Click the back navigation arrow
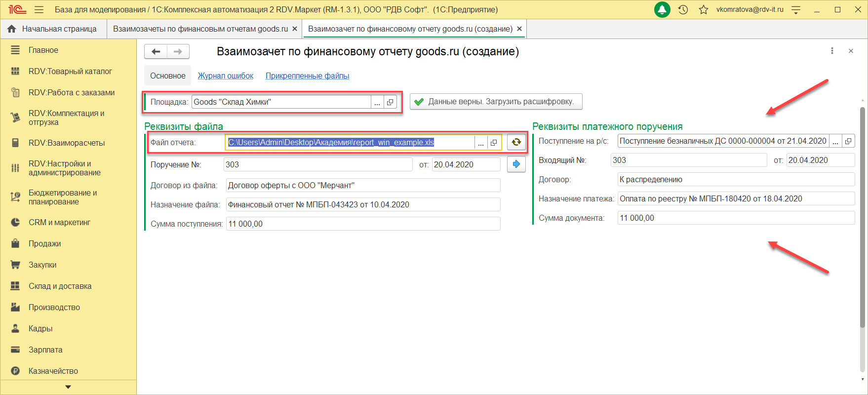Screen dimensions: 868x395 click(x=156, y=51)
